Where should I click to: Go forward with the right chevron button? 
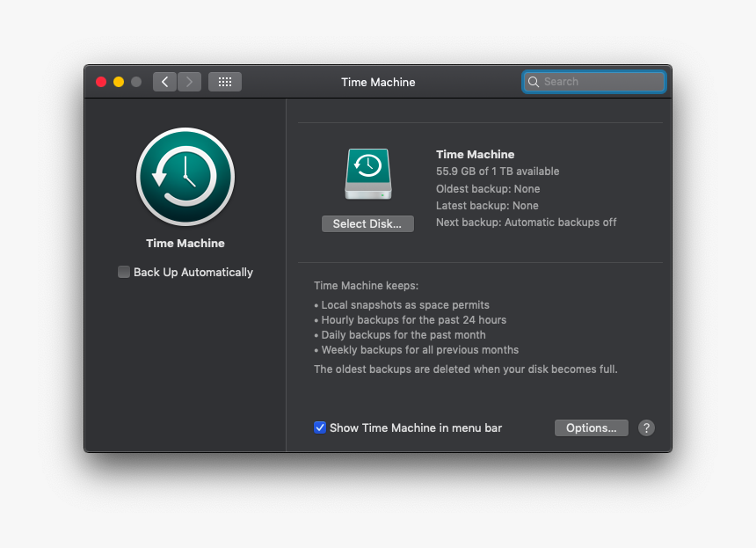point(190,82)
